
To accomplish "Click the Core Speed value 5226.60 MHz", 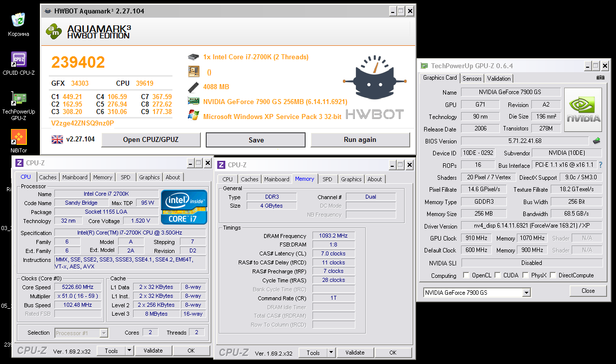I will (79, 287).
